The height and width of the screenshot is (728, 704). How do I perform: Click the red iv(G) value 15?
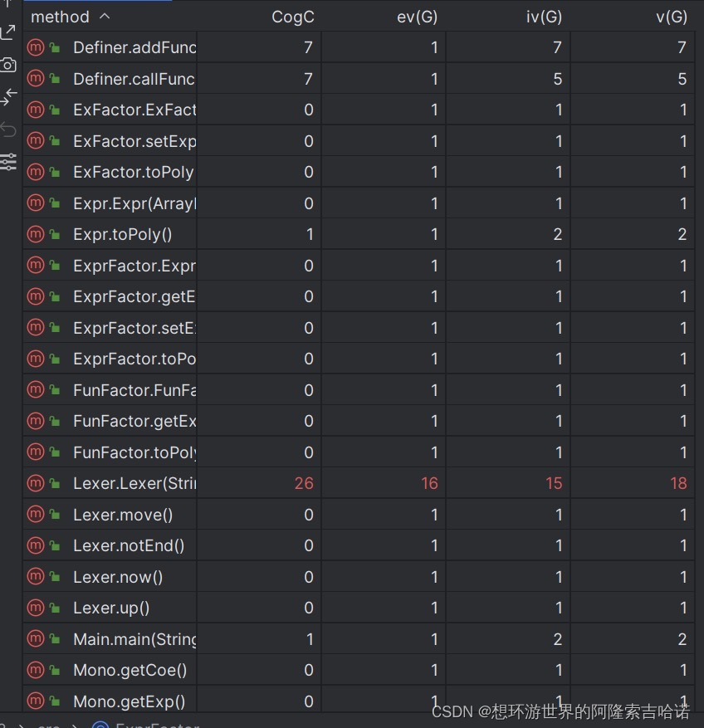point(554,483)
